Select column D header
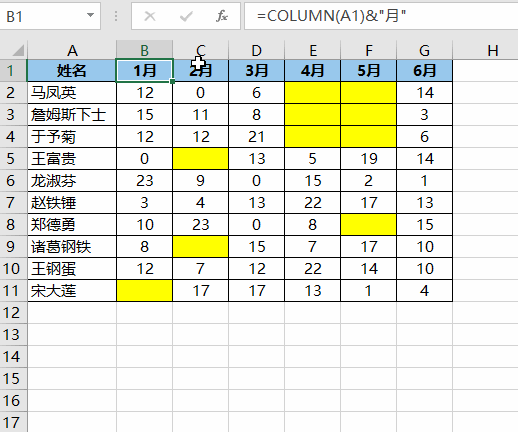518x432 pixels. [x=256, y=50]
